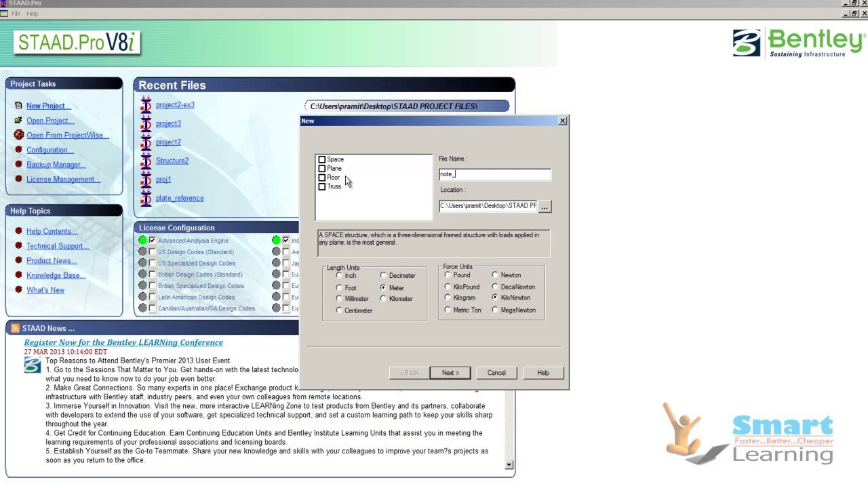Viewport: 868px width, 488px height.
Task: Select Kilogram force unit
Action: (x=448, y=298)
